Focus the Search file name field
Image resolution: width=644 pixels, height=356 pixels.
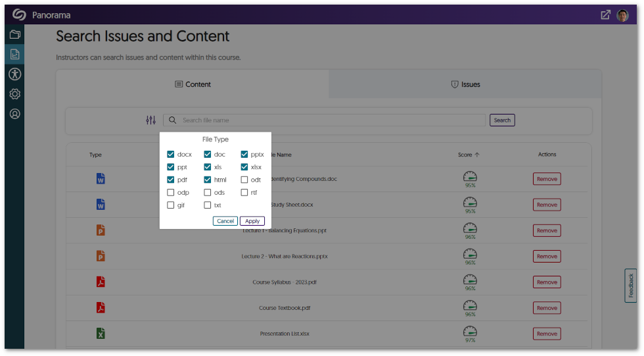325,120
